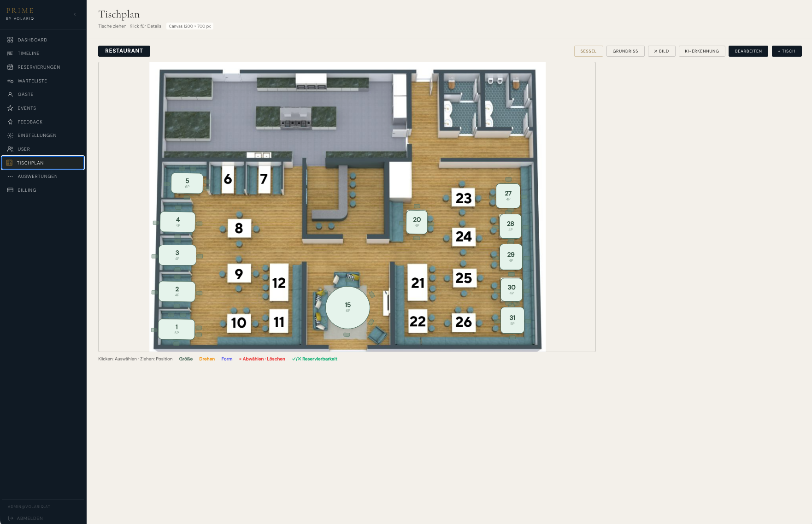Click the Billing card icon
Screen dimensions: 812x524
click(10, 190)
